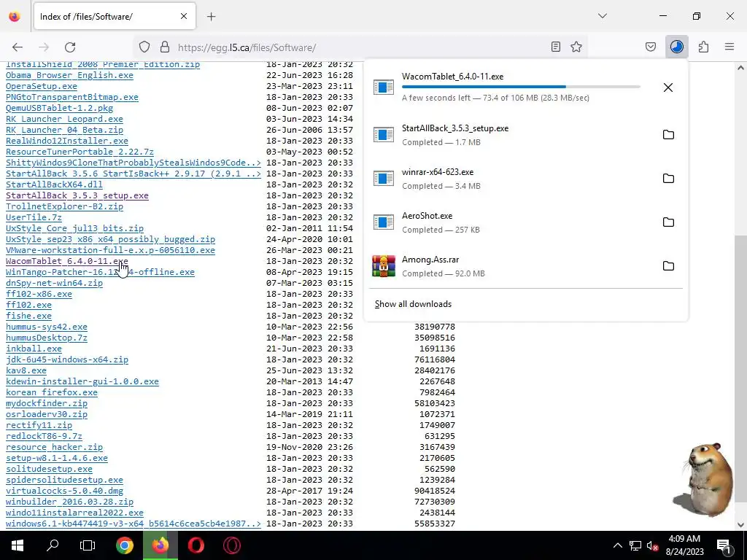This screenshot has height=560, width=747.
Task: Download windo11instalarreal2022.exe
Action: pos(75,513)
